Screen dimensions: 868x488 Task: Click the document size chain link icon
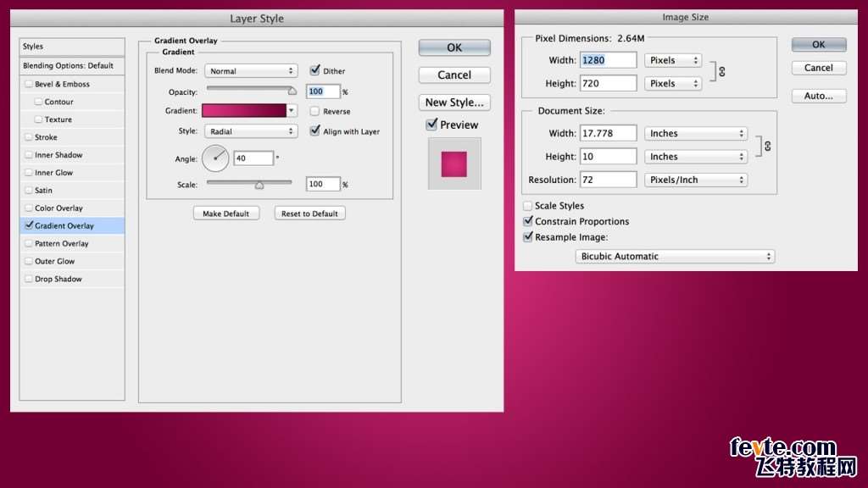pos(767,146)
